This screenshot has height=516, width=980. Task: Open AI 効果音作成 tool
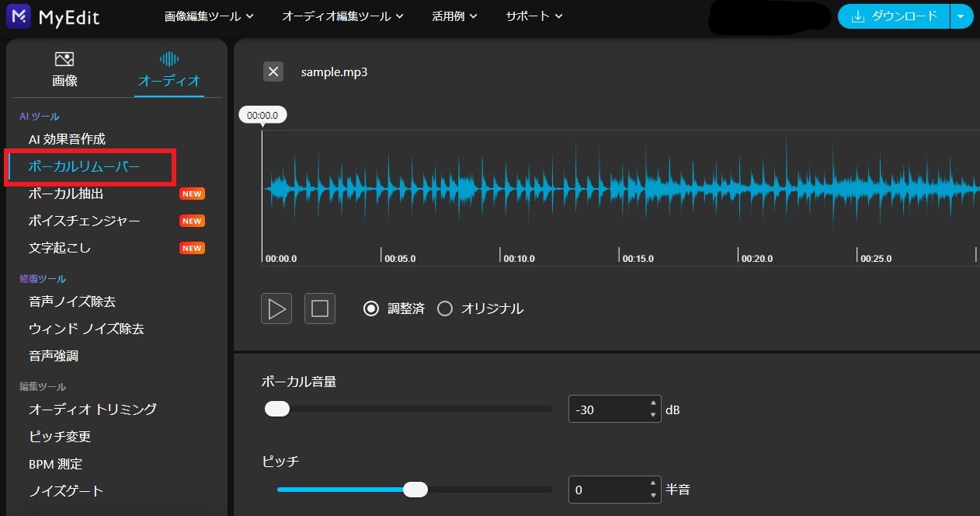pyautogui.click(x=73, y=138)
